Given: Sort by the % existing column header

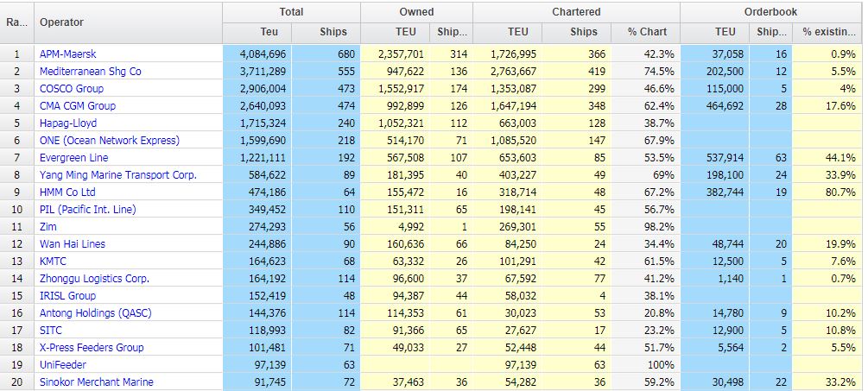Looking at the screenshot, I should [828, 32].
